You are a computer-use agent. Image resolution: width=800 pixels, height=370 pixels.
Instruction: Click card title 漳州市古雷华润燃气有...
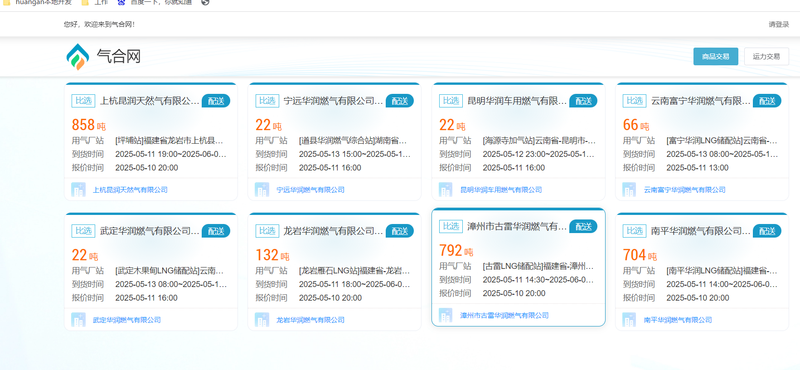(517, 226)
